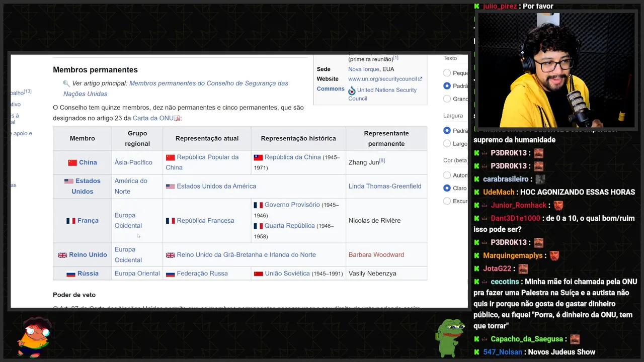The height and width of the screenshot is (362, 644).
Task: Click the Representação histórica column header
Action: 298,138
